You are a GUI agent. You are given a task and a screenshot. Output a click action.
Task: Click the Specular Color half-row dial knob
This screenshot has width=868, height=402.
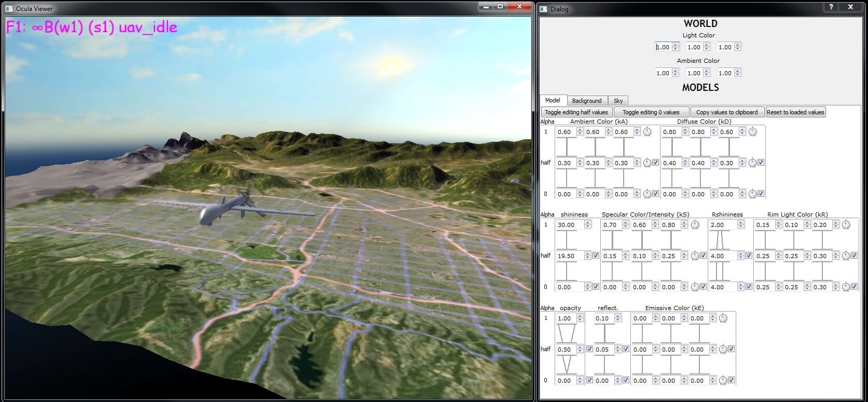(695, 256)
